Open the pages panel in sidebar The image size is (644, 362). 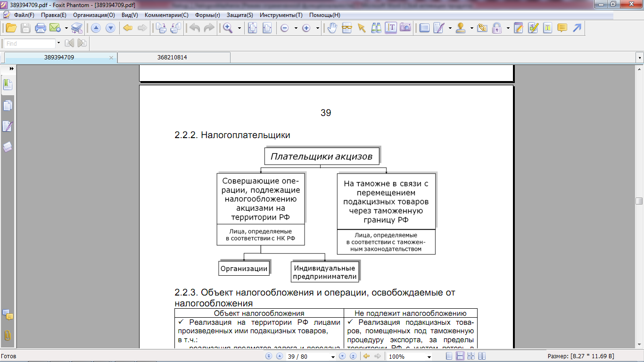click(8, 106)
